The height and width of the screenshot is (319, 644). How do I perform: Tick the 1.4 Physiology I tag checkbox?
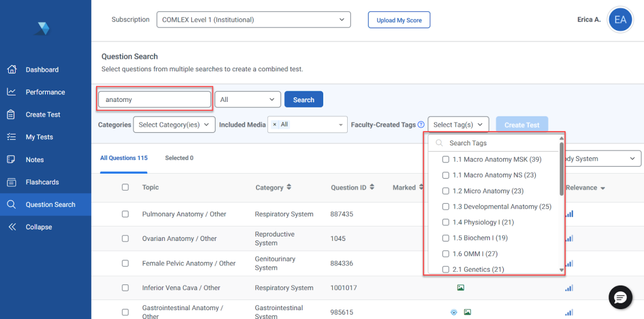(446, 222)
